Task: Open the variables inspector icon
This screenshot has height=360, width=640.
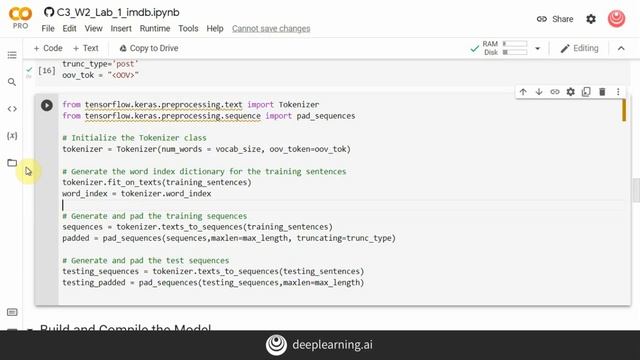Action: 12,136
